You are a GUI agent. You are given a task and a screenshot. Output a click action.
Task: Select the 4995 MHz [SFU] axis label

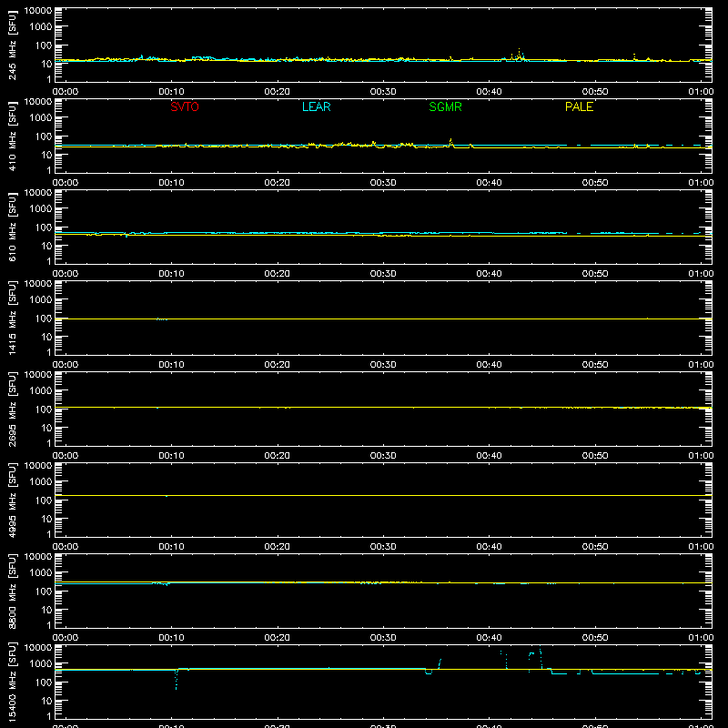(12, 500)
